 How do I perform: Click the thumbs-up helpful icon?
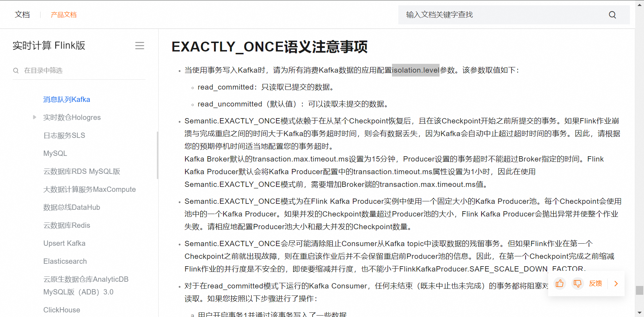click(x=559, y=283)
